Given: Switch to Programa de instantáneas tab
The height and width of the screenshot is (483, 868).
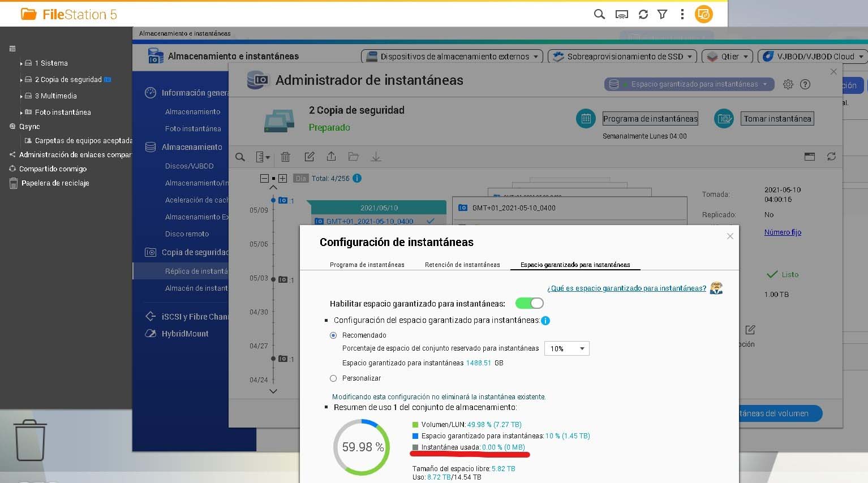Looking at the screenshot, I should tap(367, 265).
